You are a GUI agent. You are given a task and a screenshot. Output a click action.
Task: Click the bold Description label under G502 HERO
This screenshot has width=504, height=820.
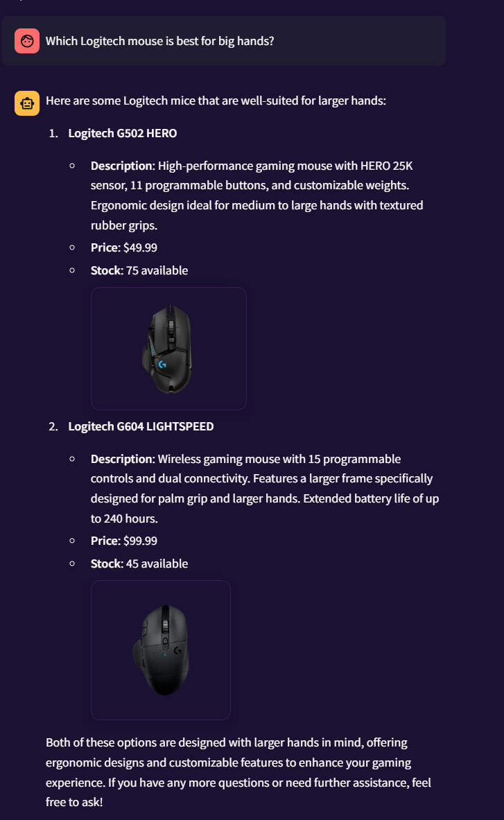tap(121, 166)
